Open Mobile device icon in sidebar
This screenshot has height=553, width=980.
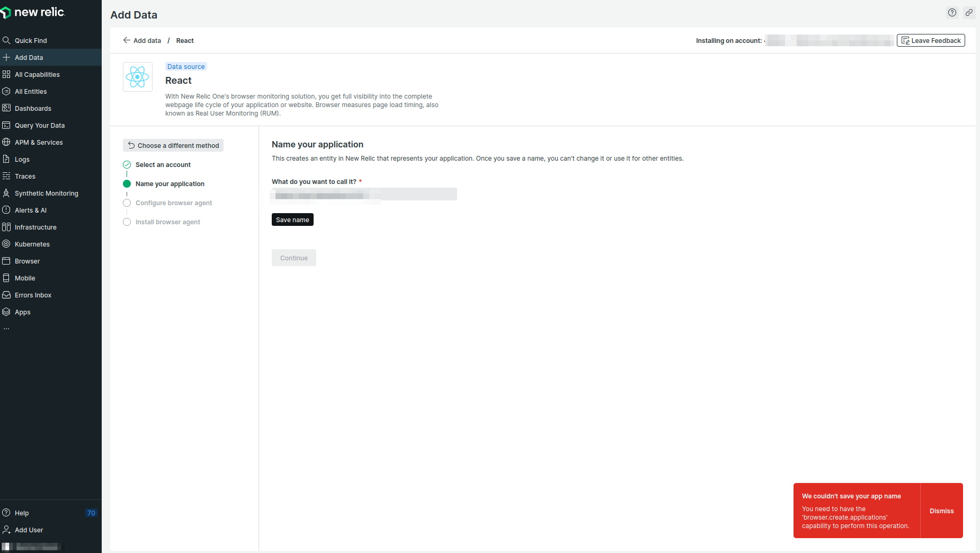click(6, 278)
